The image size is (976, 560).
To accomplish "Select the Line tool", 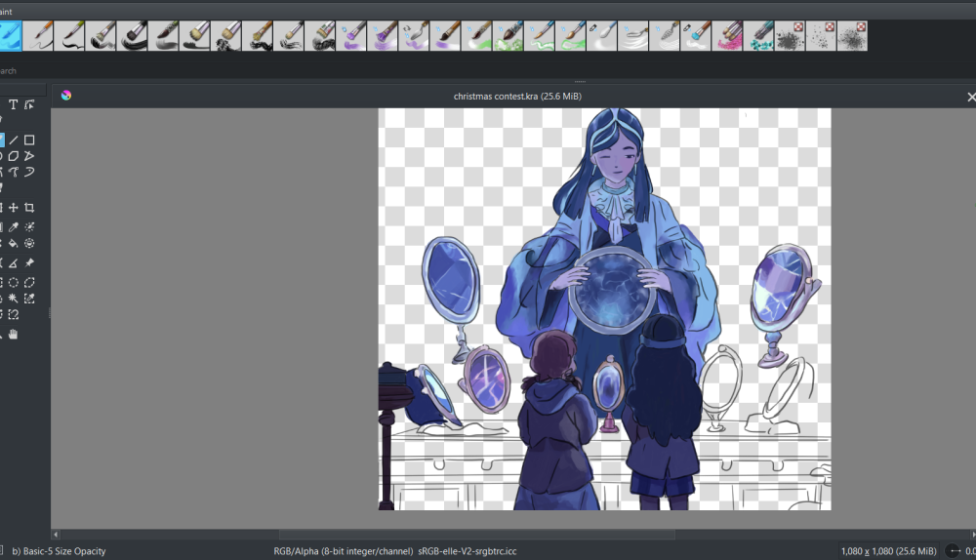I will (x=13, y=140).
